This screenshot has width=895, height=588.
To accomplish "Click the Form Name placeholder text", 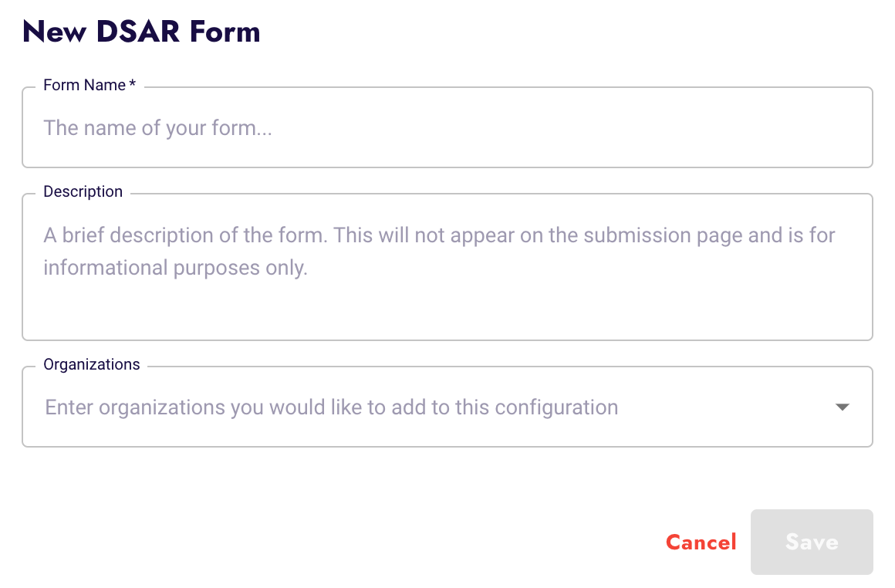I will [157, 127].
